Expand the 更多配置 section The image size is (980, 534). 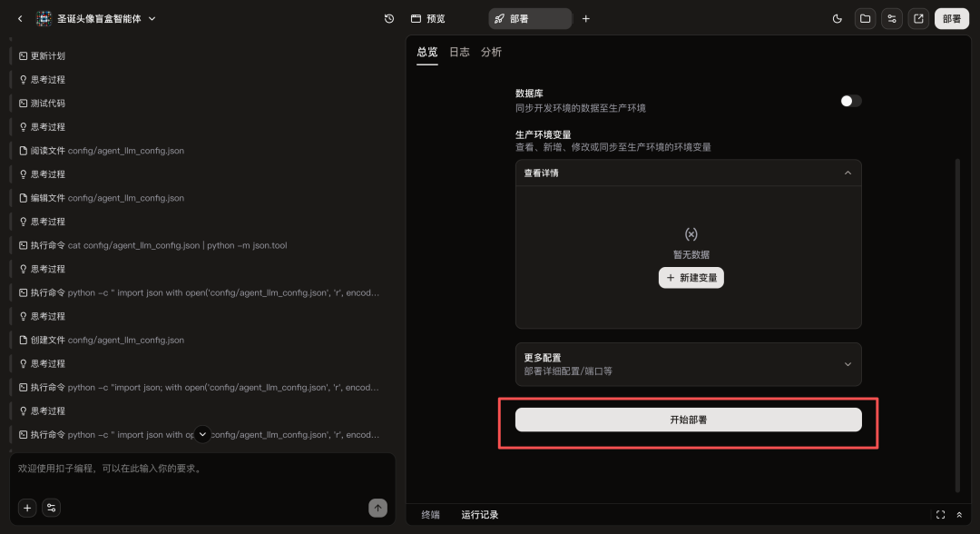pos(848,364)
